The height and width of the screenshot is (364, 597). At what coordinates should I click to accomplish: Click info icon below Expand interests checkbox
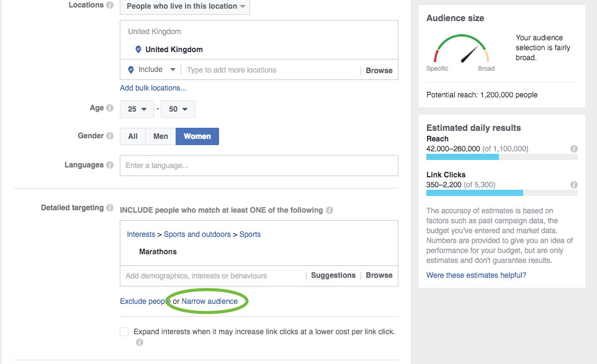pyautogui.click(x=140, y=342)
